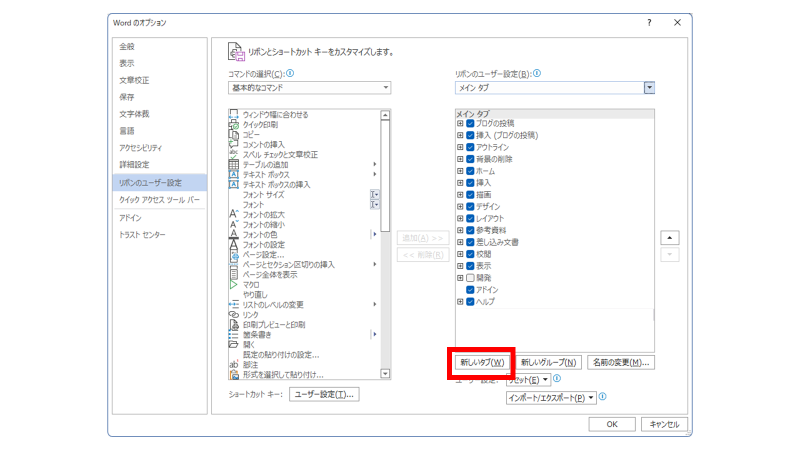This screenshot has height=450, width=800.
Task: Click the ユーザー設定(T)... shortcut key button
Action: (x=324, y=394)
